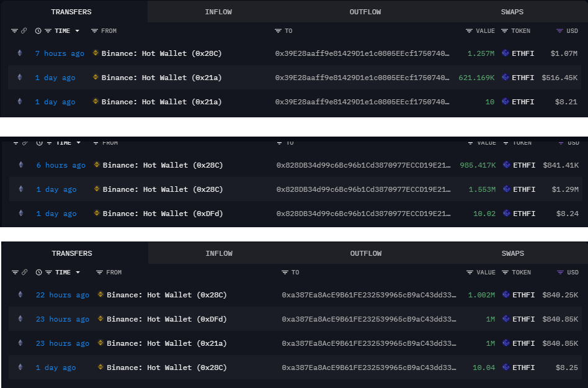
Task: Click the chain link icon above the 0xa387 transfers
Action: pos(25,273)
